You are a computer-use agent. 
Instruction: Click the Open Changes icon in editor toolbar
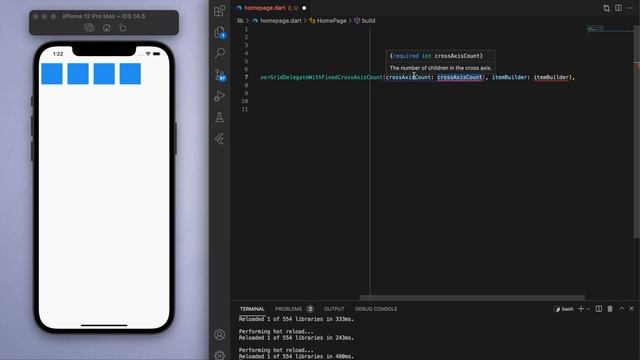(x=607, y=8)
